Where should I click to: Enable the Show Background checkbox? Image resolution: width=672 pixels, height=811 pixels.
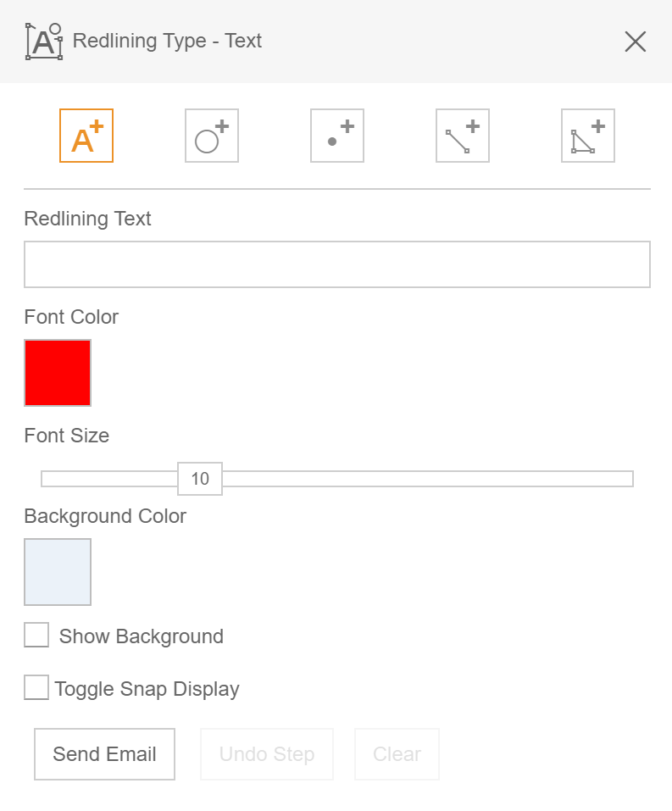(x=36, y=635)
